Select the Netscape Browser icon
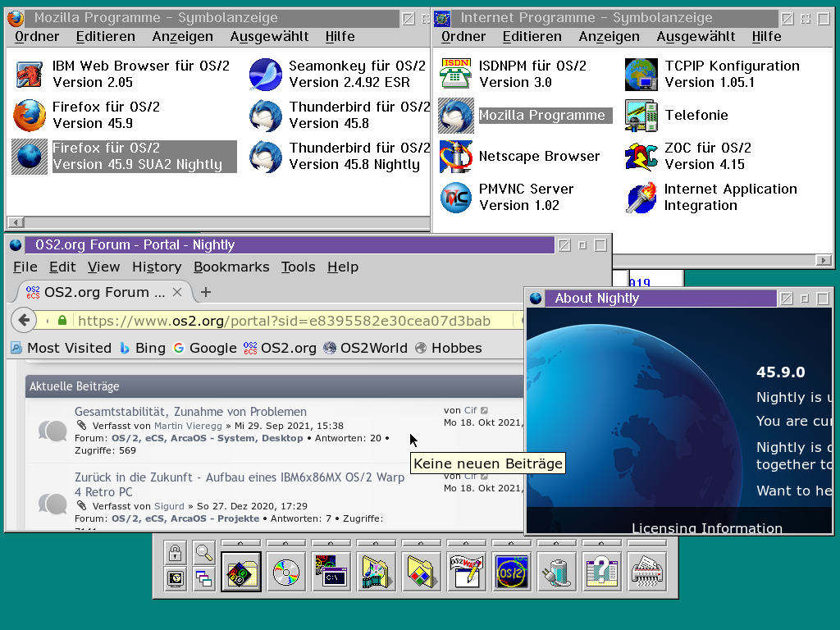Viewport: 840px width, 630px height. 456,157
